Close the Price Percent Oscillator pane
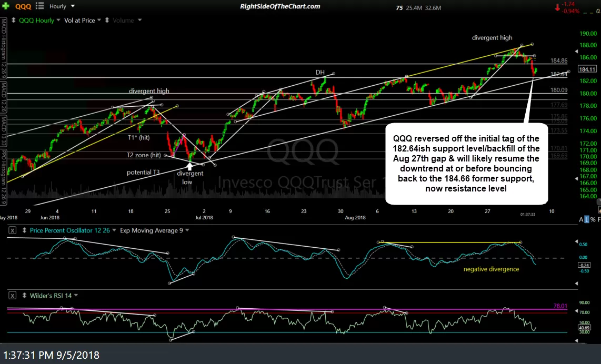This screenshot has width=601, height=364. 12,230
